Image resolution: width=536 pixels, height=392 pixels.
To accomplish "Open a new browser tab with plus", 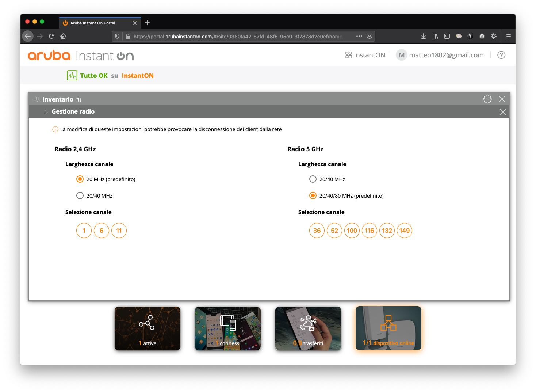I will (147, 23).
